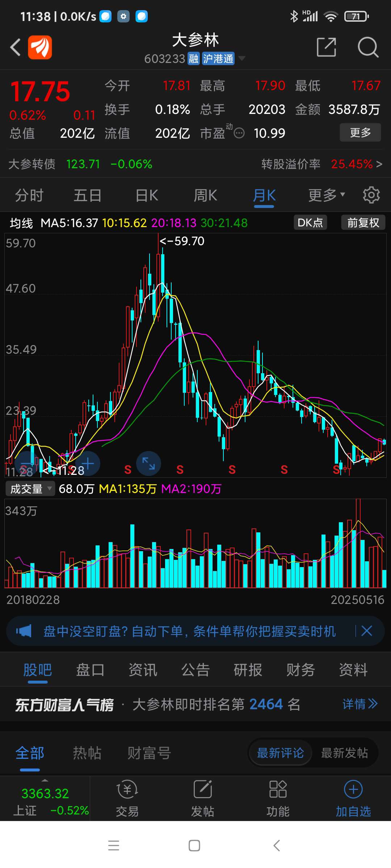Open the 交易 trade icon

[x=127, y=799]
